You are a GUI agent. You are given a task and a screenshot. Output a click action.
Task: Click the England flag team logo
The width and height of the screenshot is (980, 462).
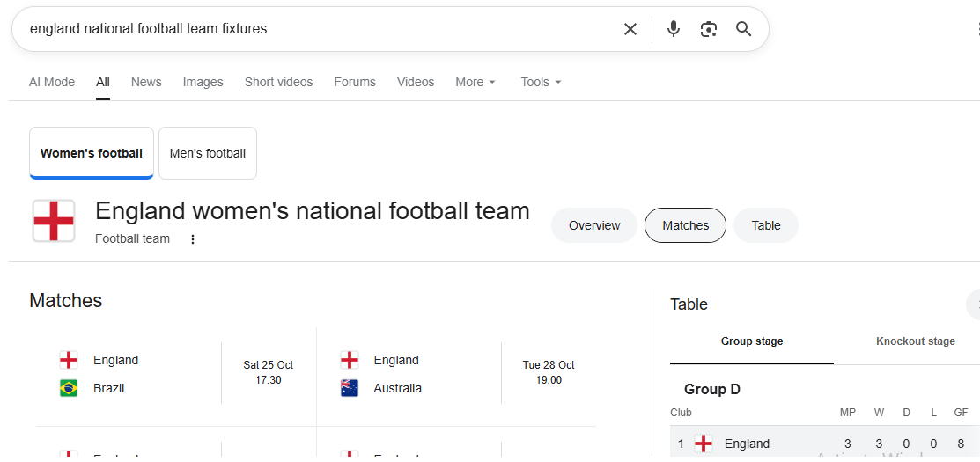tap(54, 221)
